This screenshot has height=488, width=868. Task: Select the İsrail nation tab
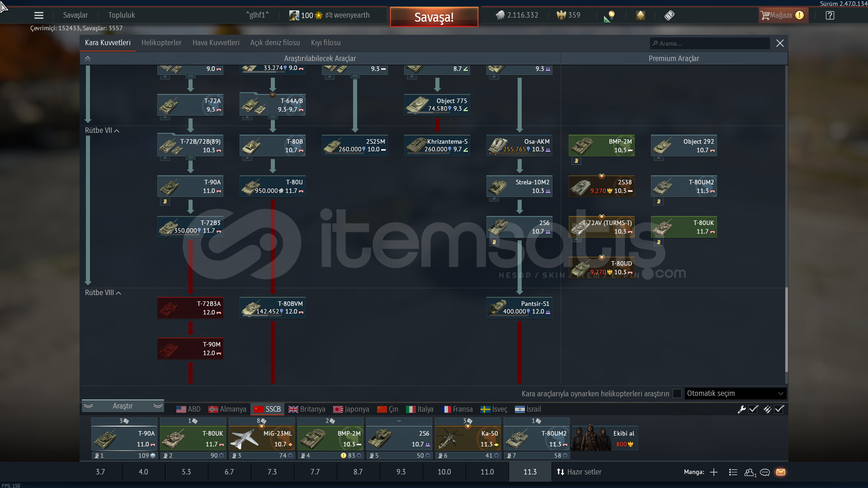pyautogui.click(x=528, y=409)
